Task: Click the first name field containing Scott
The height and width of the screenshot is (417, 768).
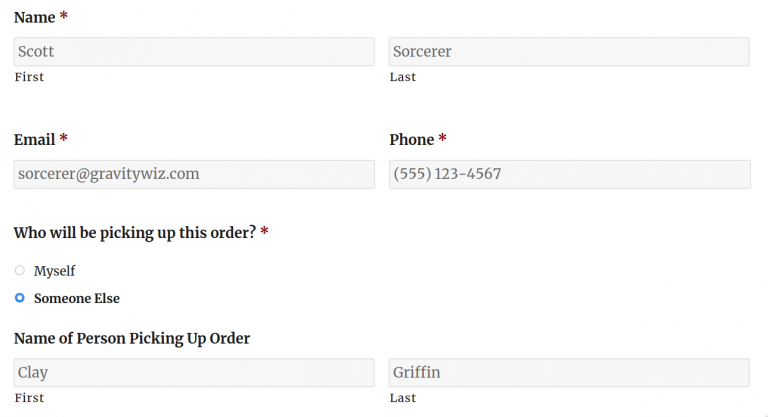Action: [194, 52]
